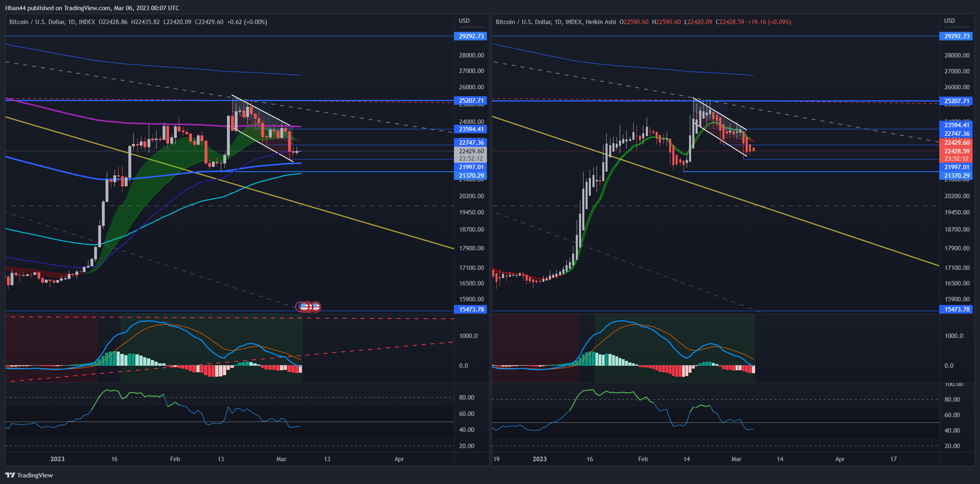Click right chart 19 date on time axis

[496, 459]
